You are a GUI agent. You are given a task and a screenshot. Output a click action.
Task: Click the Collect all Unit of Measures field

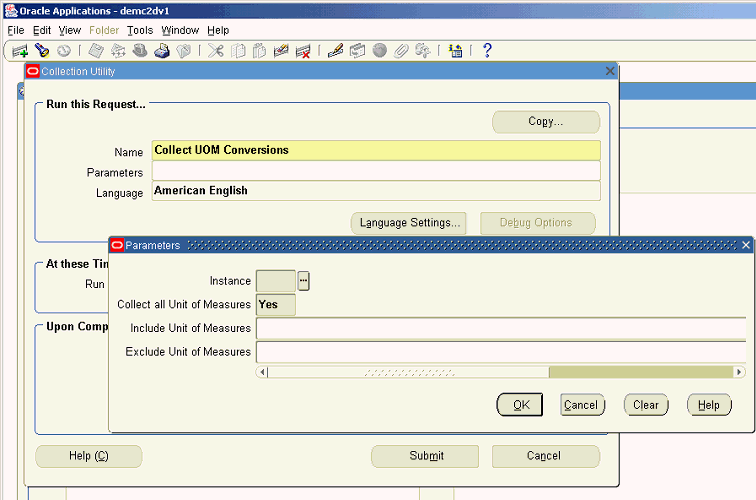click(x=276, y=304)
